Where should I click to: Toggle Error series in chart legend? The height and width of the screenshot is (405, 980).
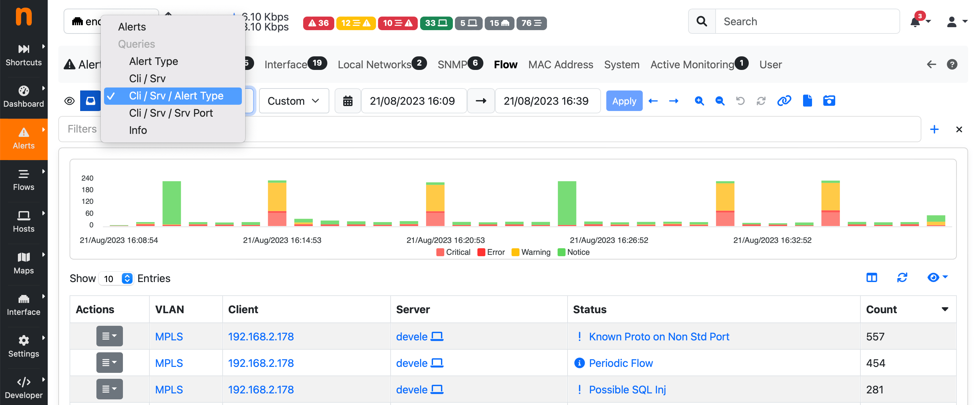[491, 252]
